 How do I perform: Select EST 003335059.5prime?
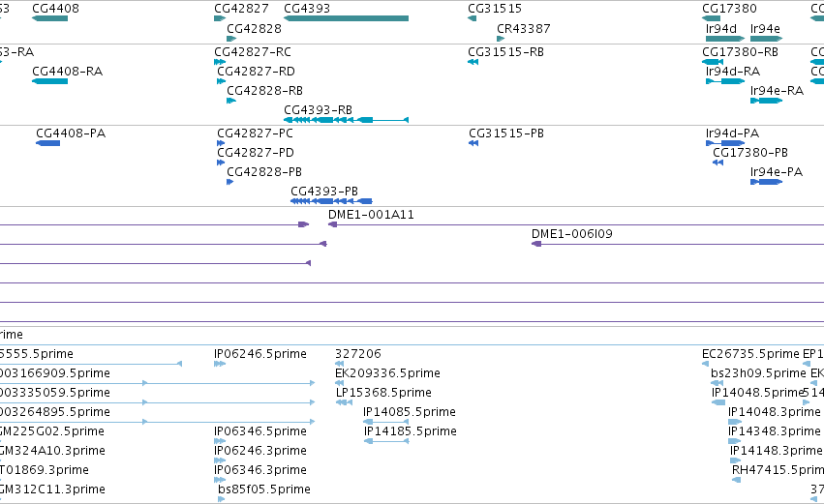click(54, 393)
